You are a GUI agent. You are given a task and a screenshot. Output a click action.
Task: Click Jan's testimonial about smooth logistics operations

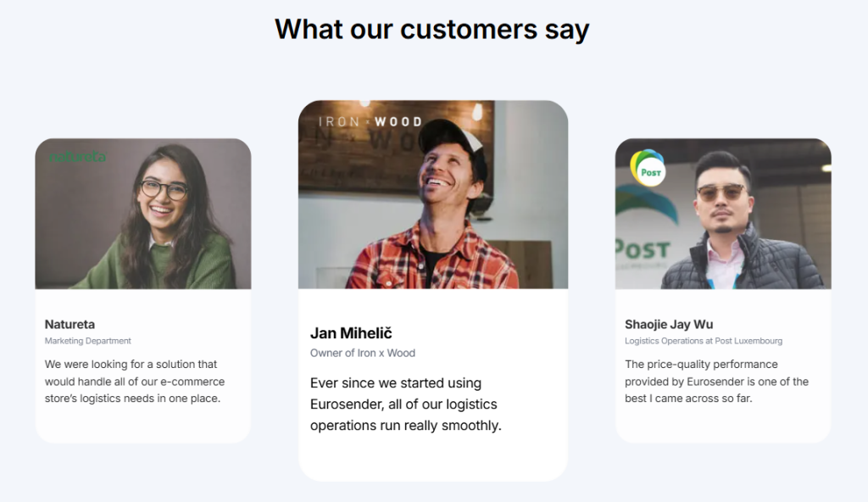(406, 404)
